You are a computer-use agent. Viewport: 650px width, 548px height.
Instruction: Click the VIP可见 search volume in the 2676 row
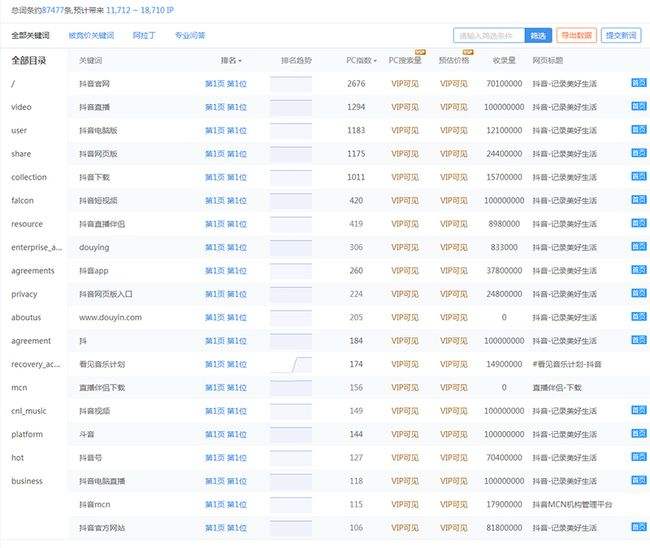(405, 84)
